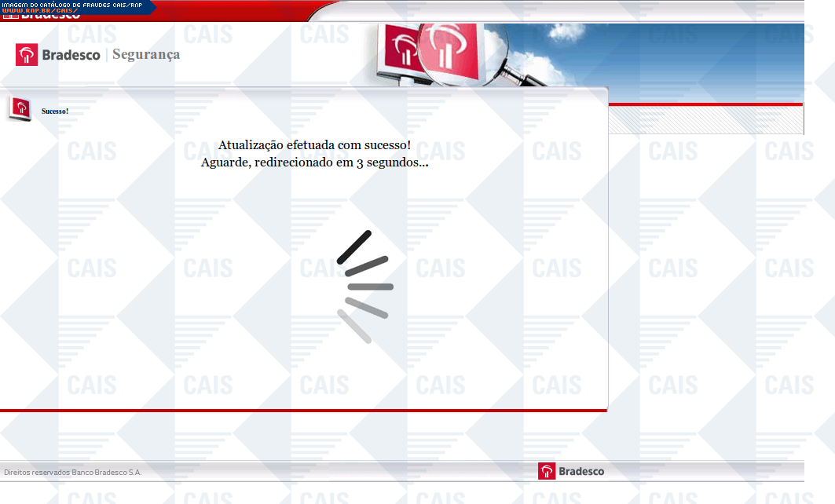835x504 pixels.
Task: Click the 'Bradesco' text in the footer
Action: [x=581, y=471]
